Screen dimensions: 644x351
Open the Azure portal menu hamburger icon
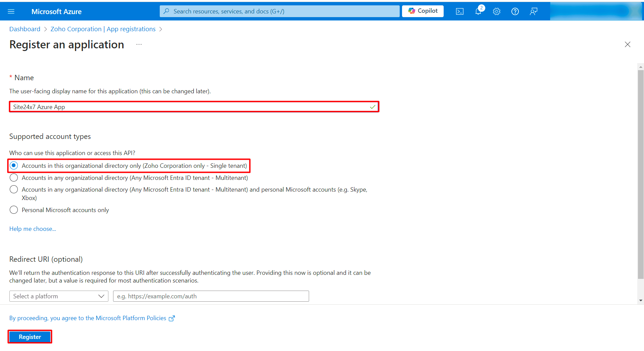(11, 11)
